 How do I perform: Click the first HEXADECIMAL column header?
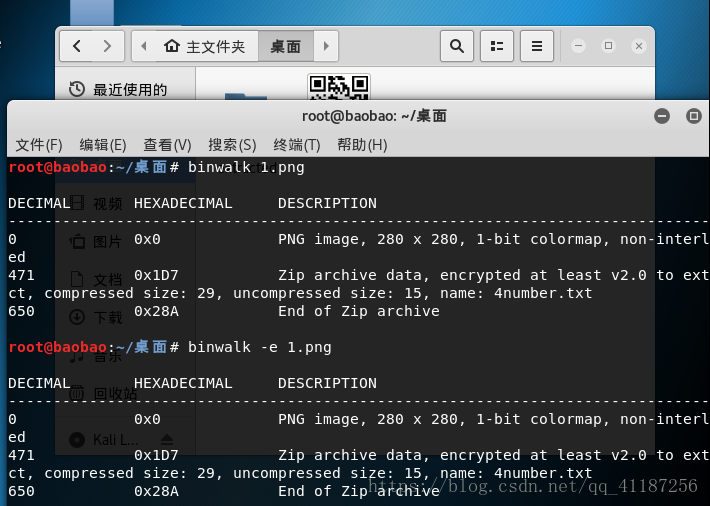pos(183,203)
